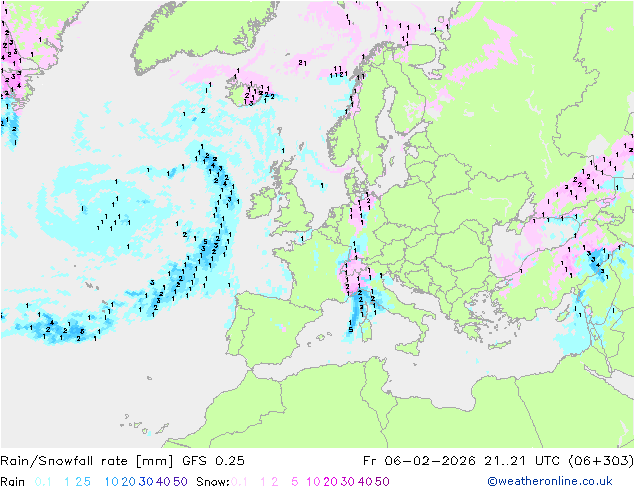Select the "Rain/Snowfall rate [mm]" title text

[87, 461]
